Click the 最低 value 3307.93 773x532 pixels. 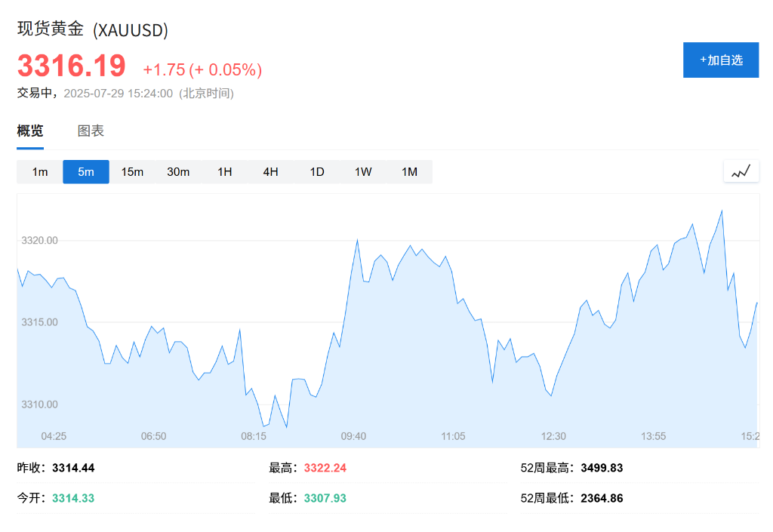tap(325, 498)
